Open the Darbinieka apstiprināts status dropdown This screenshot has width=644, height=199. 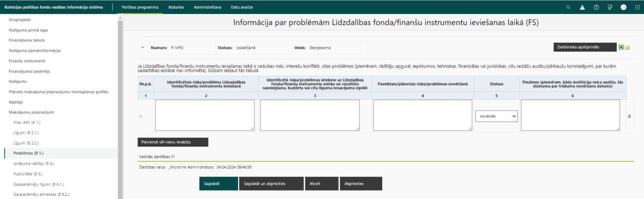(x=585, y=47)
